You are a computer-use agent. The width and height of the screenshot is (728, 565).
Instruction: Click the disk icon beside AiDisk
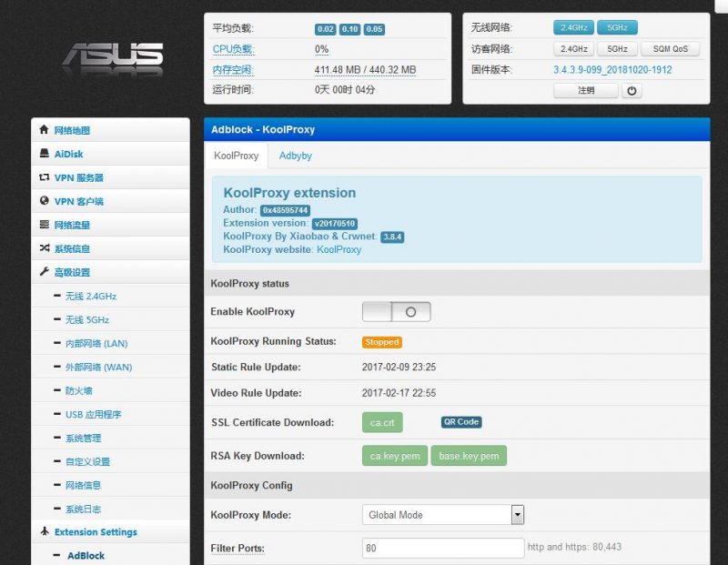point(44,154)
